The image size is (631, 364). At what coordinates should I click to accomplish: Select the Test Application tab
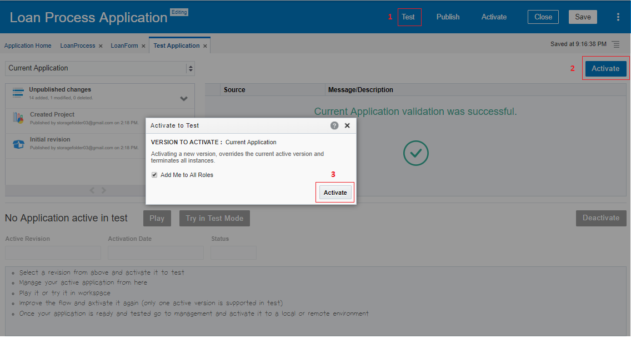pos(176,46)
